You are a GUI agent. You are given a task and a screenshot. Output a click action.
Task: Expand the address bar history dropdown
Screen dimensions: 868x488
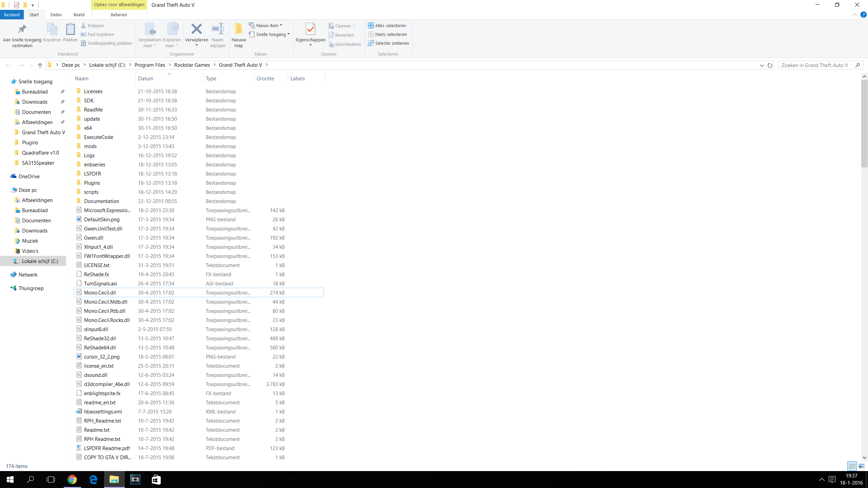click(762, 65)
